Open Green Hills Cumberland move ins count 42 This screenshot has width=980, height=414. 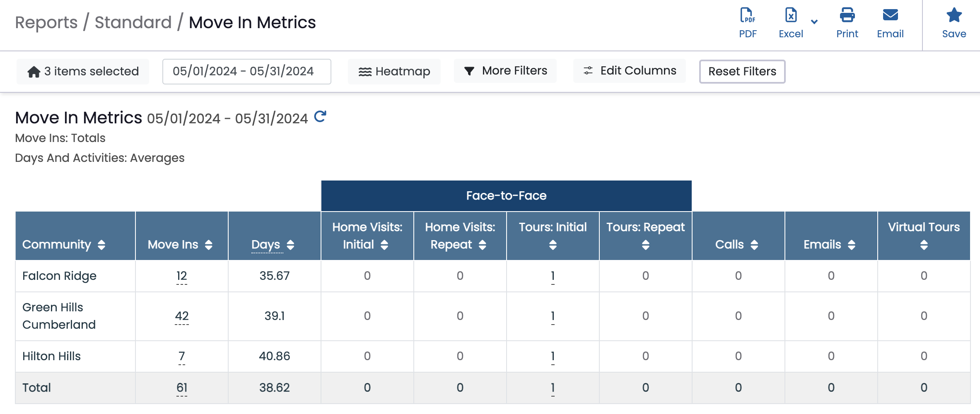pos(182,316)
